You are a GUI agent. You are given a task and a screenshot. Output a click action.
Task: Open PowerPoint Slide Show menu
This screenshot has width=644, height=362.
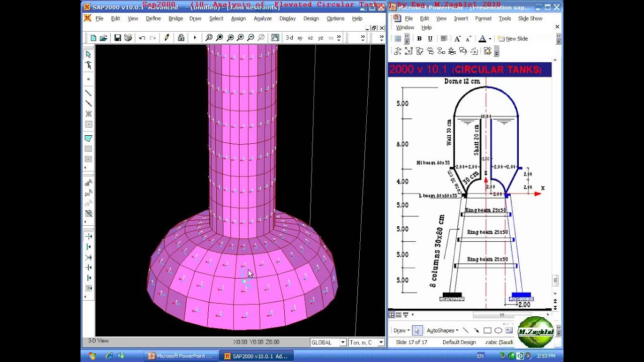[530, 19]
